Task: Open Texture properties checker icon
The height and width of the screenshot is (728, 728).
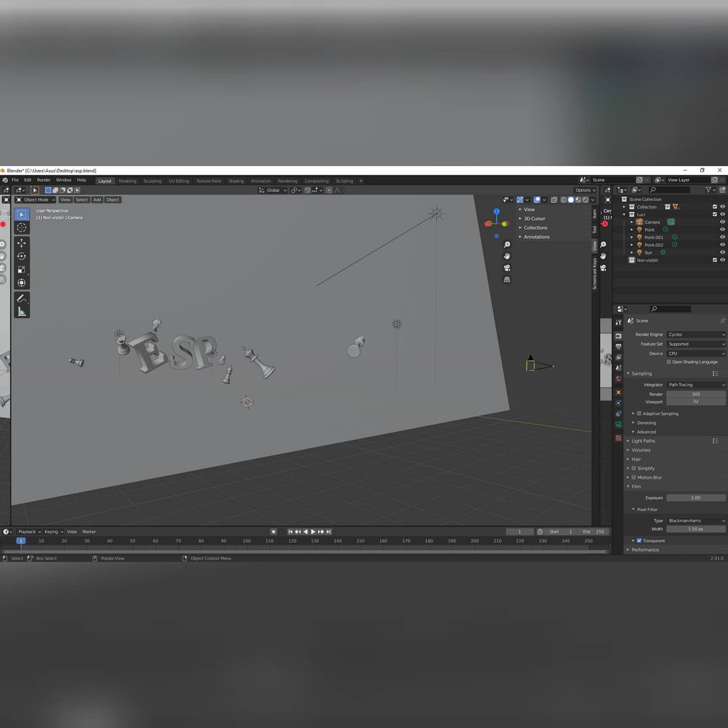Action: (618, 438)
